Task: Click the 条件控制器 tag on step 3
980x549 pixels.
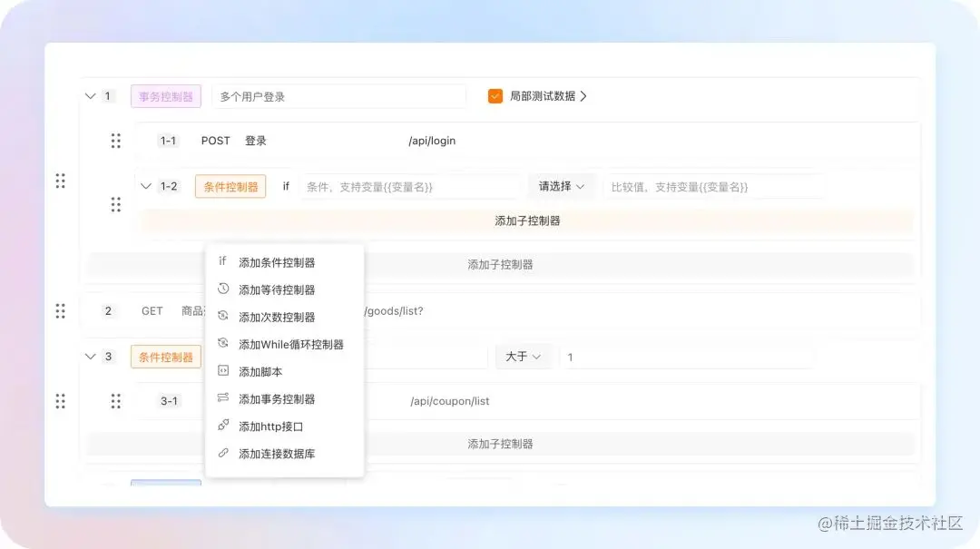Action: point(166,357)
